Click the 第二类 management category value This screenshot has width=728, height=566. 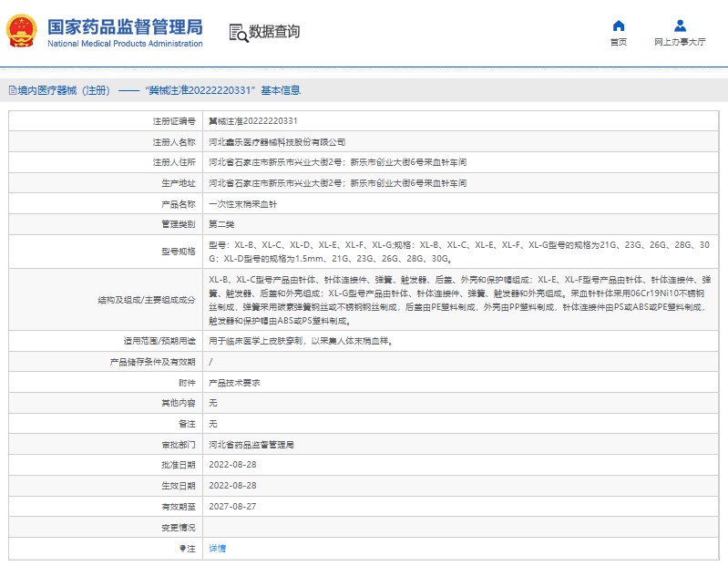pos(221,224)
